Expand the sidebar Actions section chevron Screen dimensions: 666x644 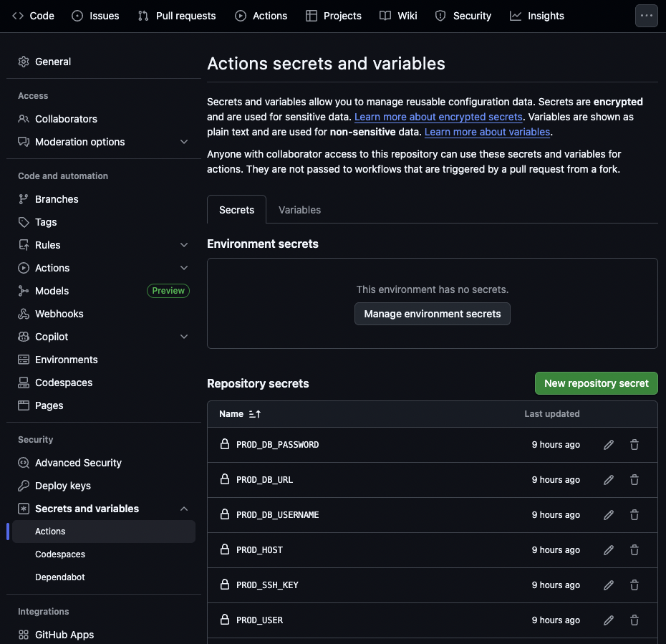pos(184,268)
